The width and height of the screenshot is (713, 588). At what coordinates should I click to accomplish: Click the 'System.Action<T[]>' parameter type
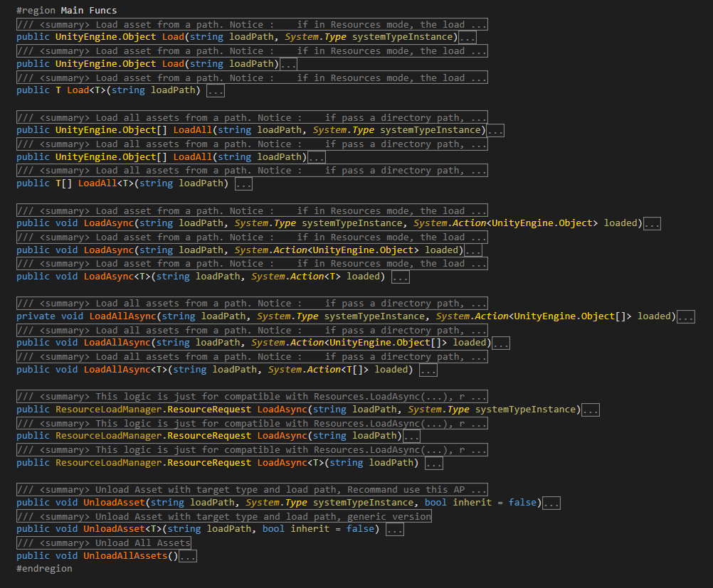tap(318, 370)
